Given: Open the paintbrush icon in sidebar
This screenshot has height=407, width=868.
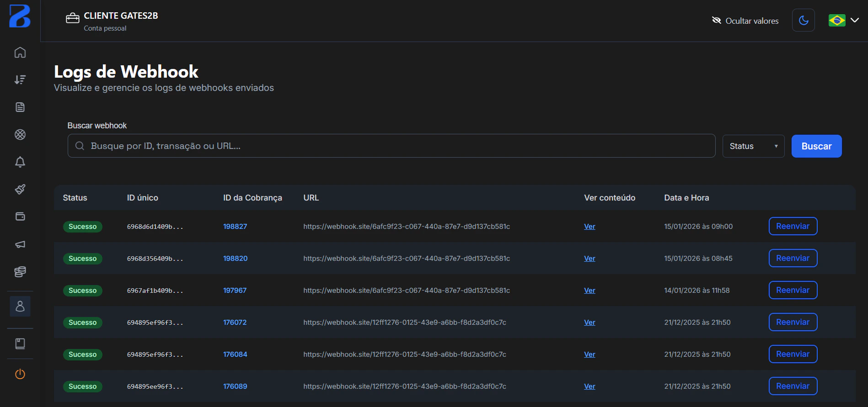Looking at the screenshot, I should pos(20,189).
